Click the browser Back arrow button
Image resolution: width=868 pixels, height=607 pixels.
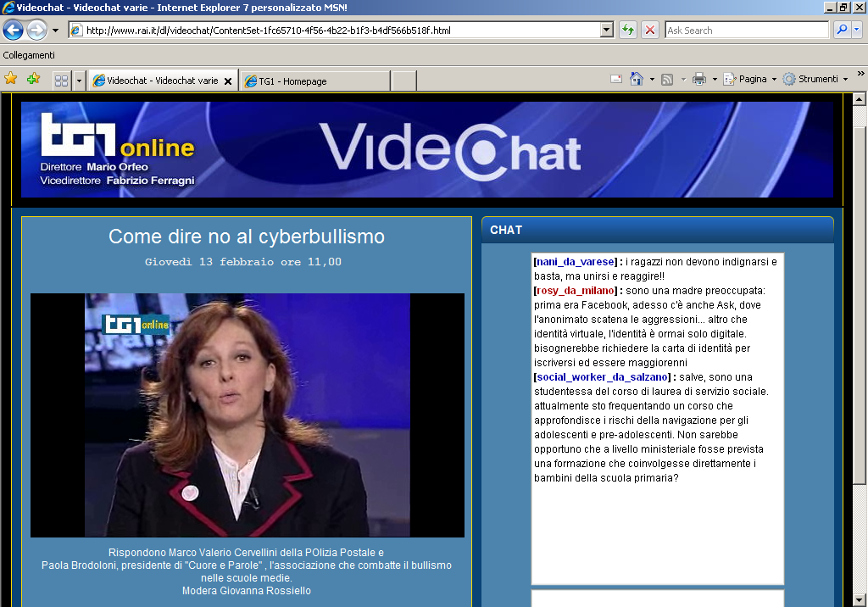14,30
